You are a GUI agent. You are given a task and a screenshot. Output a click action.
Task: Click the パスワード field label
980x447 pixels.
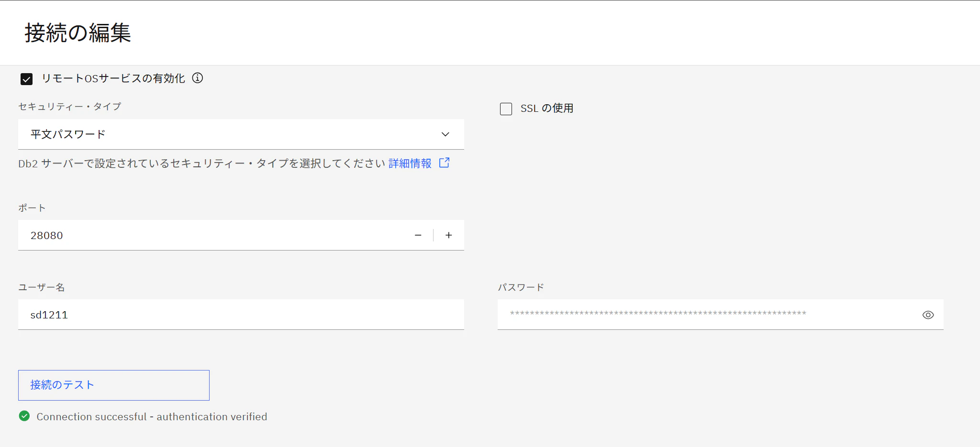(521, 287)
